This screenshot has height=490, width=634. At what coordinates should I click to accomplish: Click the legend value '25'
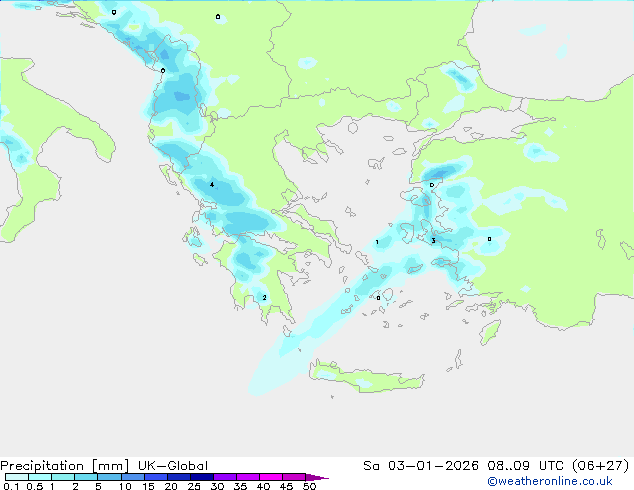click(194, 486)
